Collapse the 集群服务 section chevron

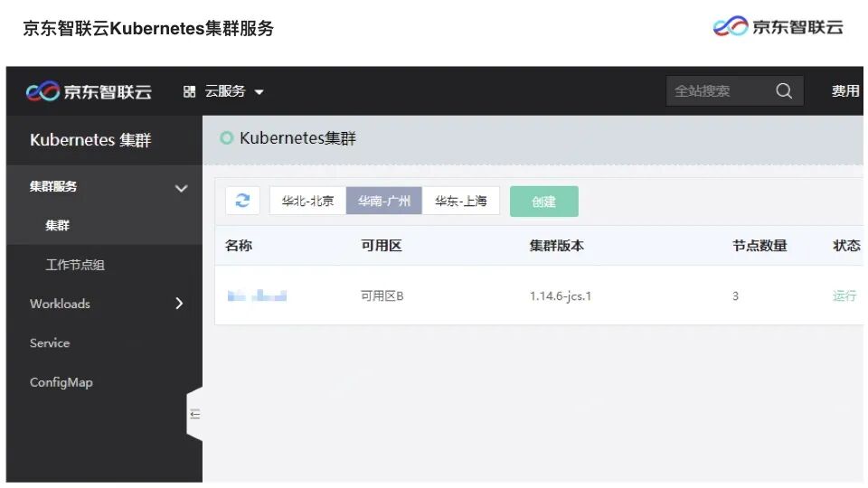point(181,188)
